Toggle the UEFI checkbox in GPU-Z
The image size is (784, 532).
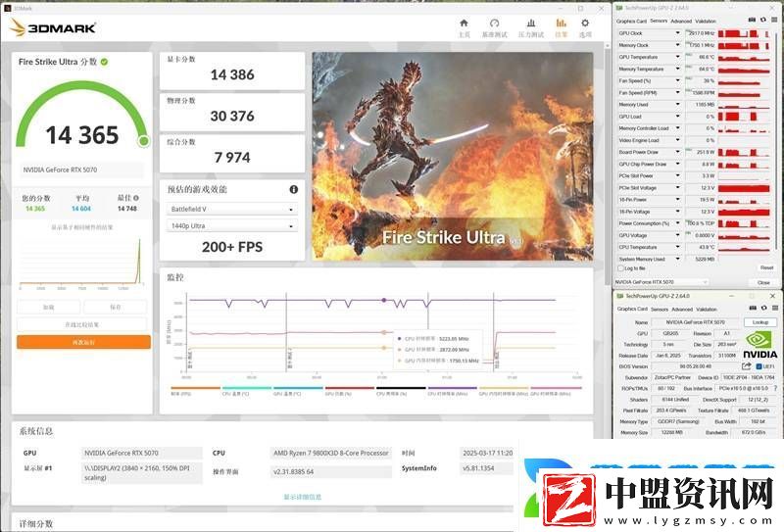tap(759, 366)
